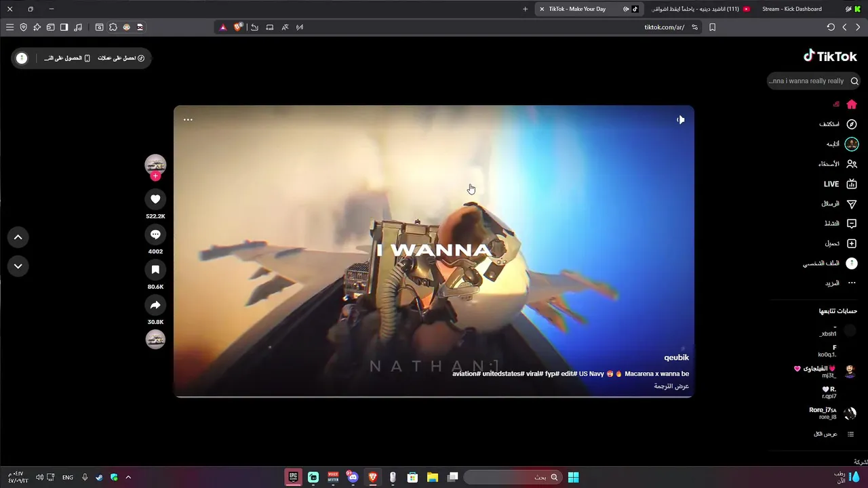Screen dimensions: 868x488
Task: Open the music playlist toolbar icon
Action: coord(77,27)
